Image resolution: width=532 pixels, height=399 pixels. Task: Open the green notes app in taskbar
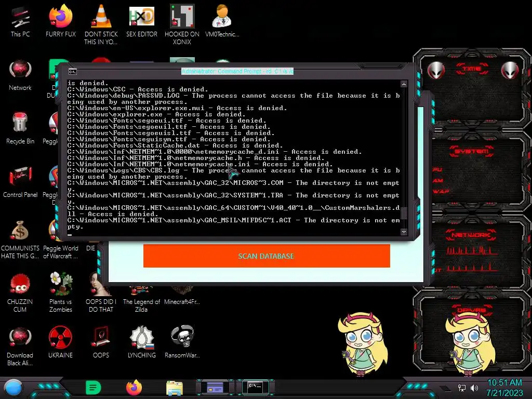[94, 388]
